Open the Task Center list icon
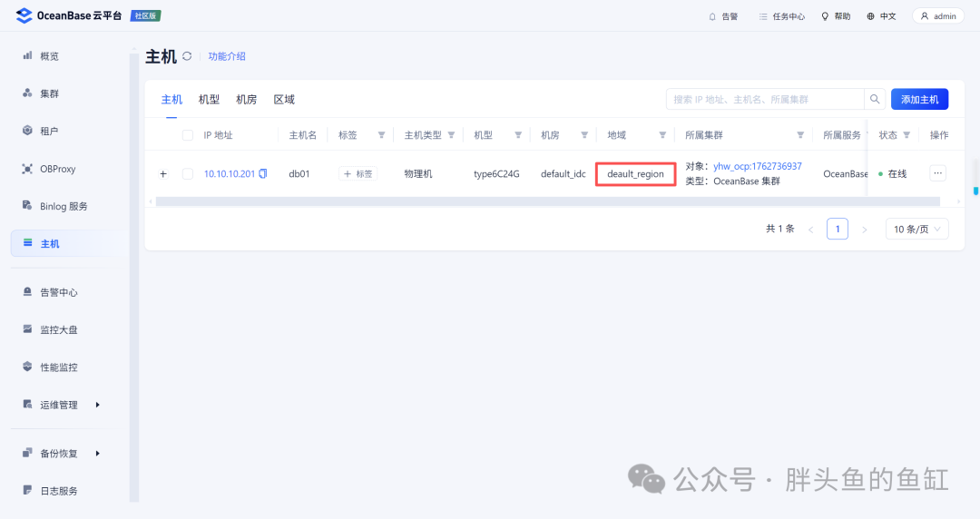980x519 pixels. (763, 16)
